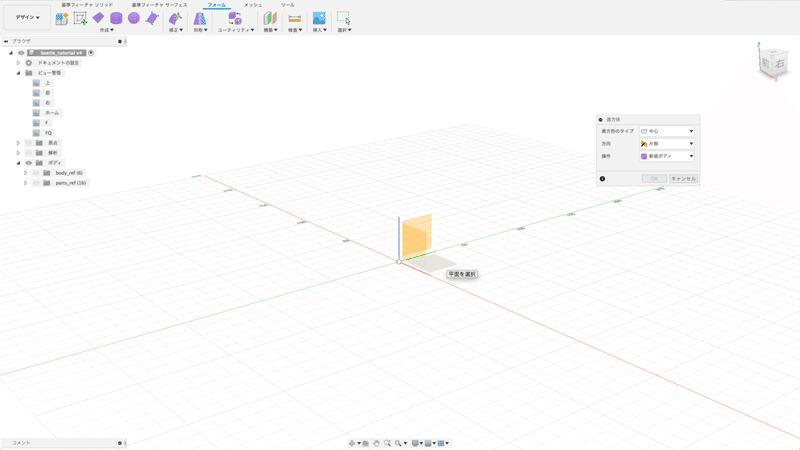Switch to メッシュ tab

(253, 5)
